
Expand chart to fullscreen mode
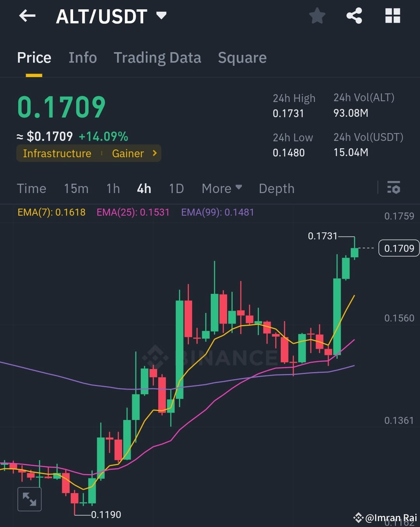pyautogui.click(x=30, y=499)
